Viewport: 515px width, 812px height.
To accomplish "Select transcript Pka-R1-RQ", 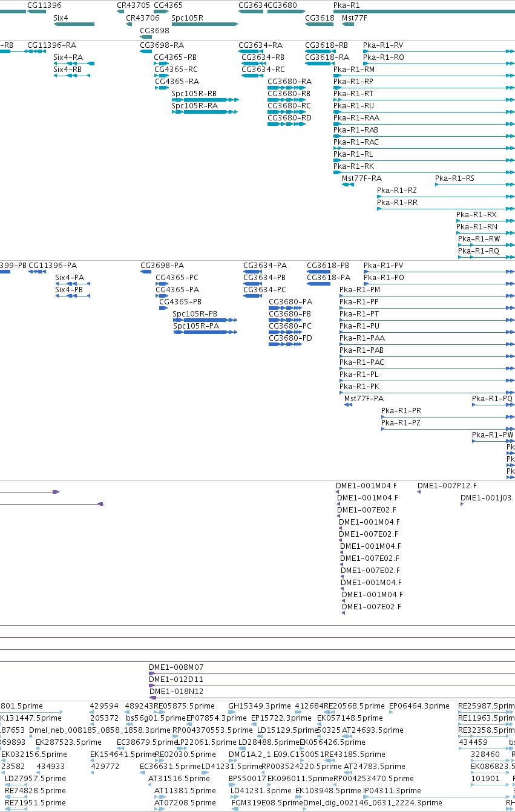I will [x=479, y=251].
